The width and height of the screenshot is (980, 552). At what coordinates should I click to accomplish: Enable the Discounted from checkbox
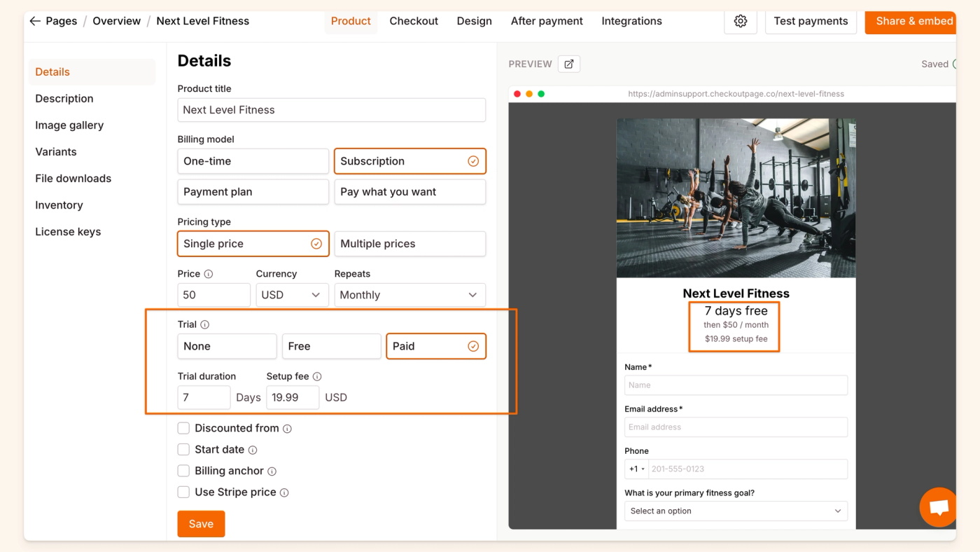[x=183, y=428]
